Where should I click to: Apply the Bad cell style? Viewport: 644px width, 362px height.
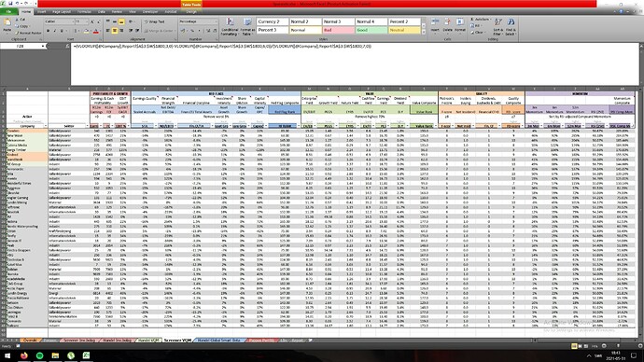(x=338, y=30)
